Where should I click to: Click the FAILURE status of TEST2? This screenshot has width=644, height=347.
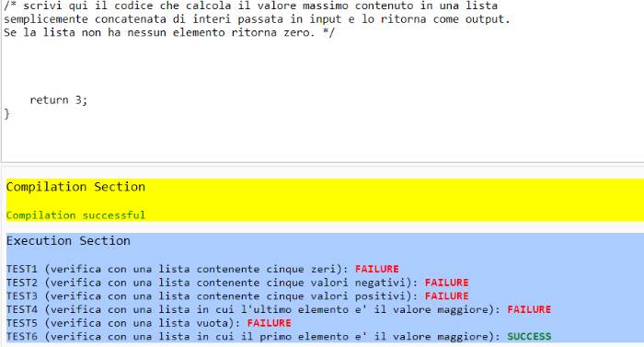[x=447, y=283]
